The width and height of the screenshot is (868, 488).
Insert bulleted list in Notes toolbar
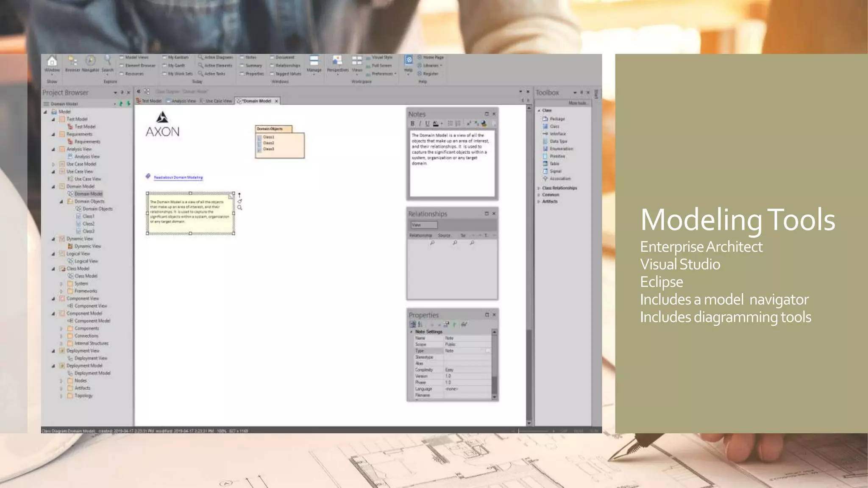450,124
